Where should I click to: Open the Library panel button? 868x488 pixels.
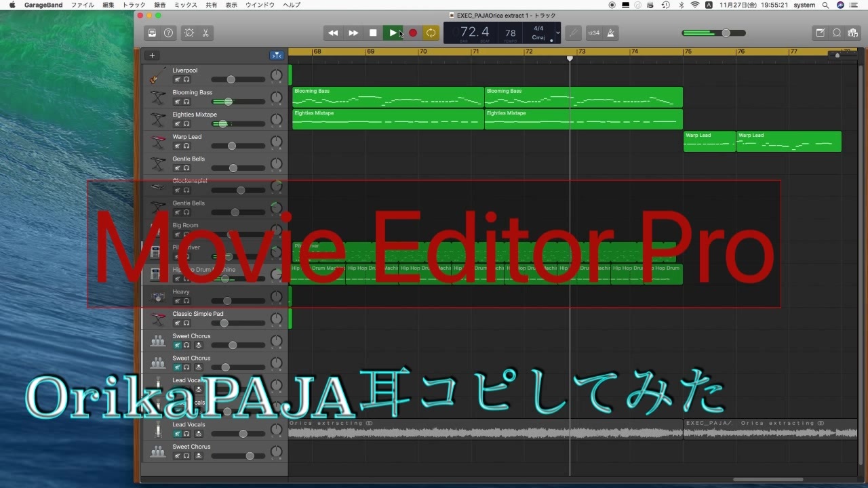[x=152, y=33]
